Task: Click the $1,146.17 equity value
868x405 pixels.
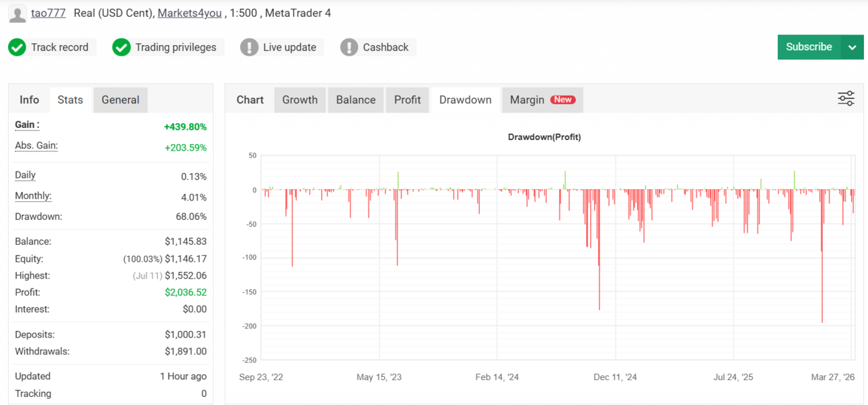Action: [186, 259]
